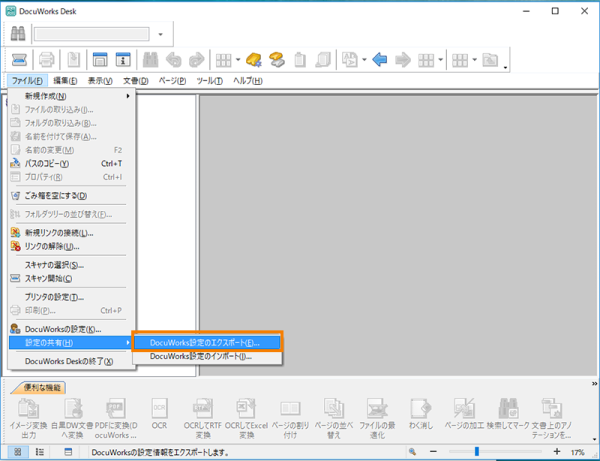Select スキャナの選択(S) menu item
Image resolution: width=600 pixels, height=461 pixels.
click(x=71, y=265)
